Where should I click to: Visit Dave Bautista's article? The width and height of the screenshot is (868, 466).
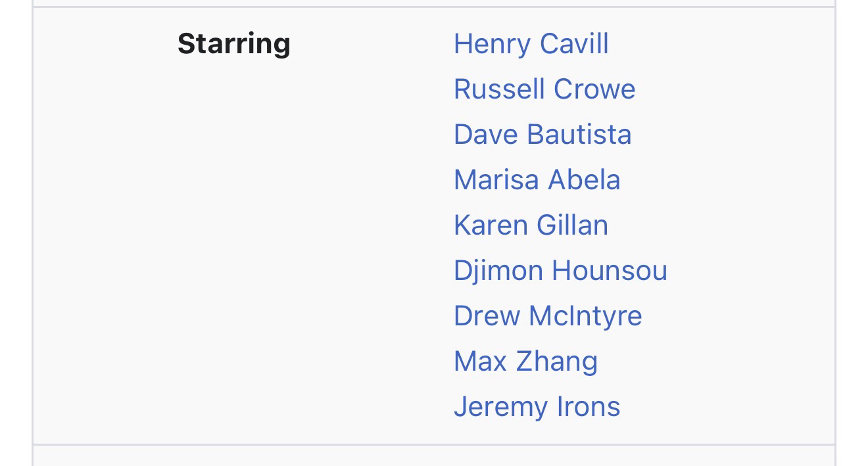pyautogui.click(x=542, y=135)
